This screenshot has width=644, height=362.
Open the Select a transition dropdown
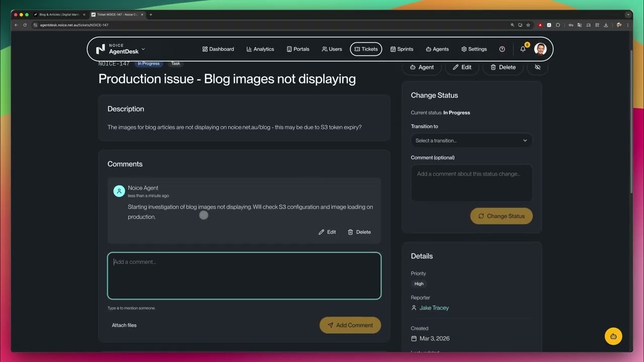pyautogui.click(x=471, y=140)
